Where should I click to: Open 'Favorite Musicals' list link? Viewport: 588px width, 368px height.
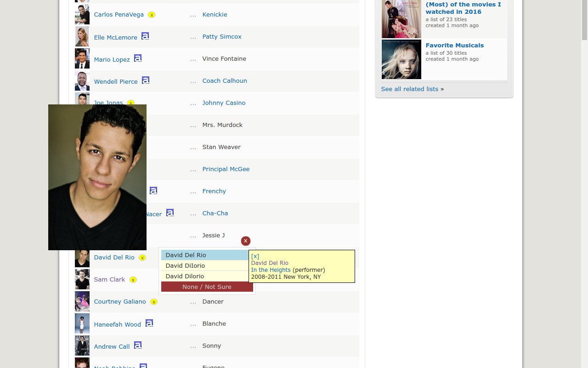pyautogui.click(x=455, y=46)
